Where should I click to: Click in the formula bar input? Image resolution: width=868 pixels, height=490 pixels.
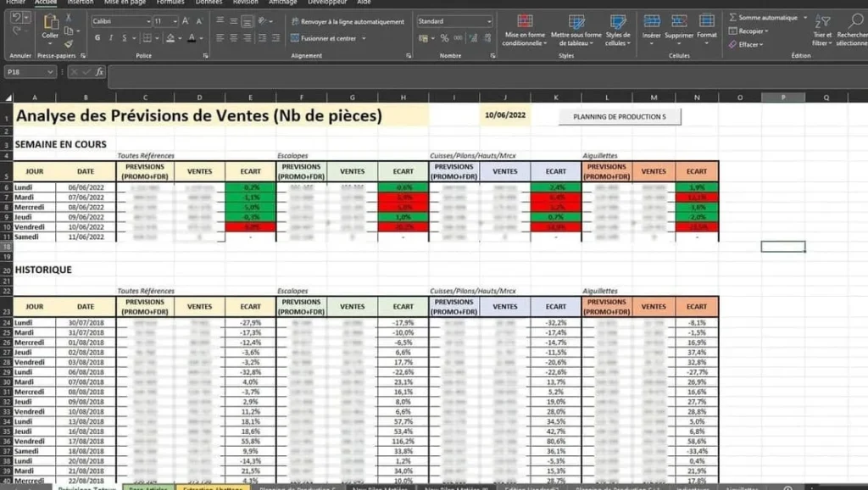[x=487, y=76]
